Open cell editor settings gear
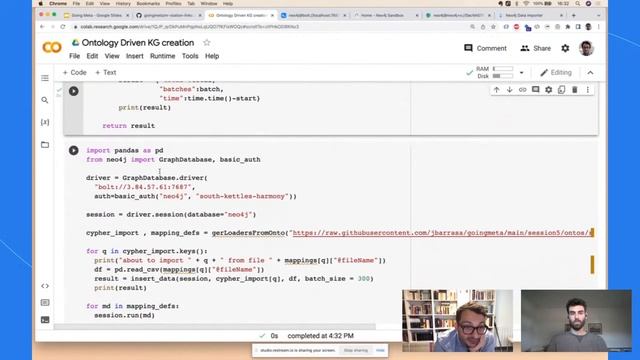This screenshot has width=640, height=360. [549, 90]
